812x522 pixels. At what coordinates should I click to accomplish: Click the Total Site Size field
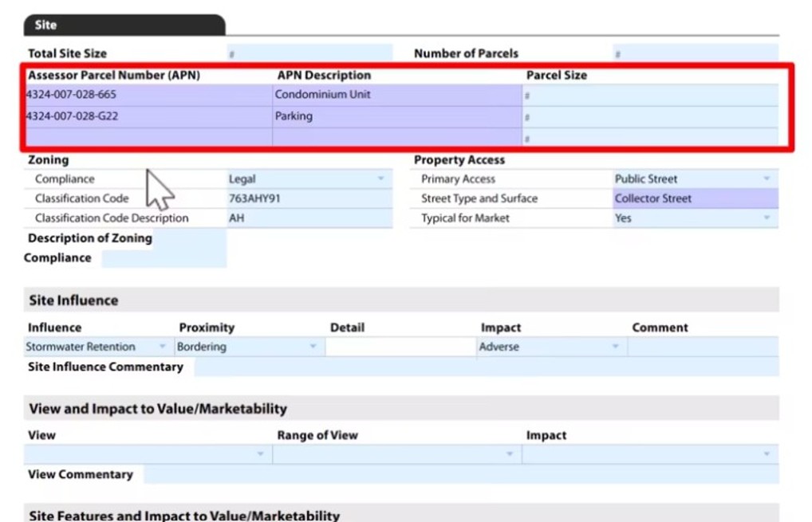(x=309, y=54)
